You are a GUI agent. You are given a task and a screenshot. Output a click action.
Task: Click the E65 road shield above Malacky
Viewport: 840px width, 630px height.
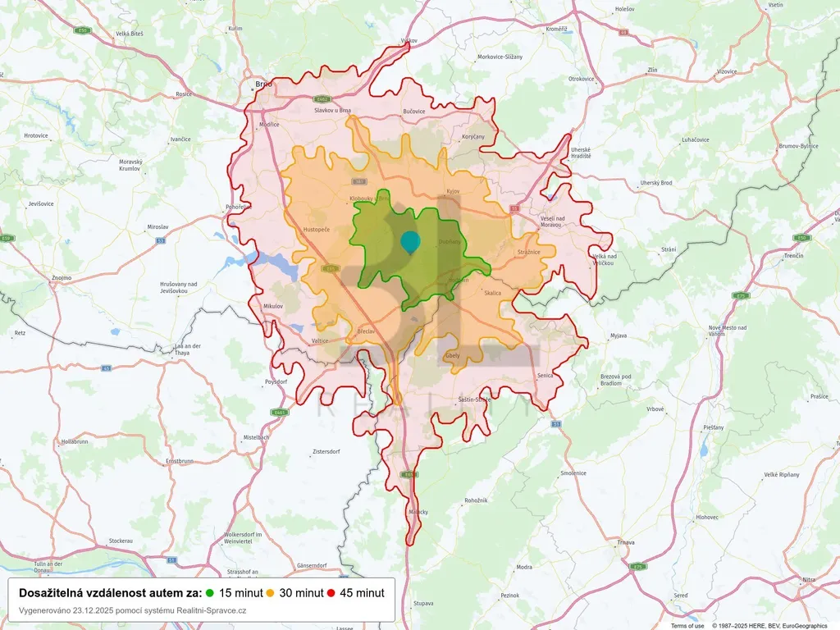[409, 474]
